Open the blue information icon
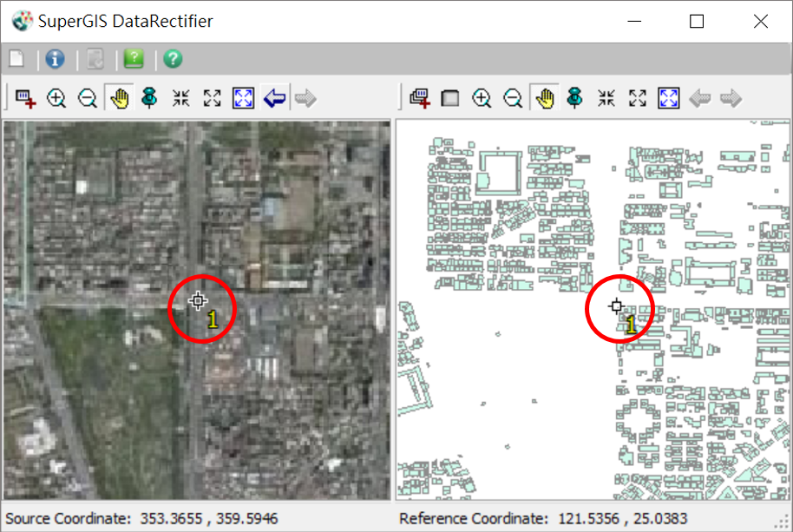 click(56, 59)
